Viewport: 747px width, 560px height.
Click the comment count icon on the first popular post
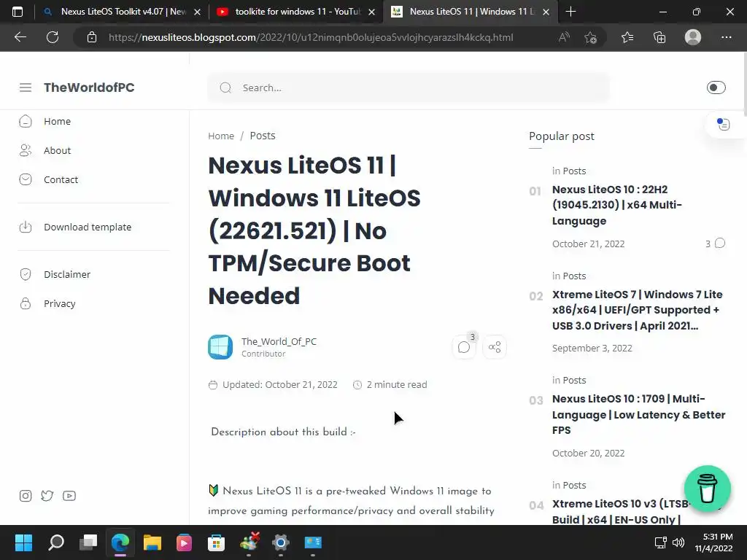(720, 244)
